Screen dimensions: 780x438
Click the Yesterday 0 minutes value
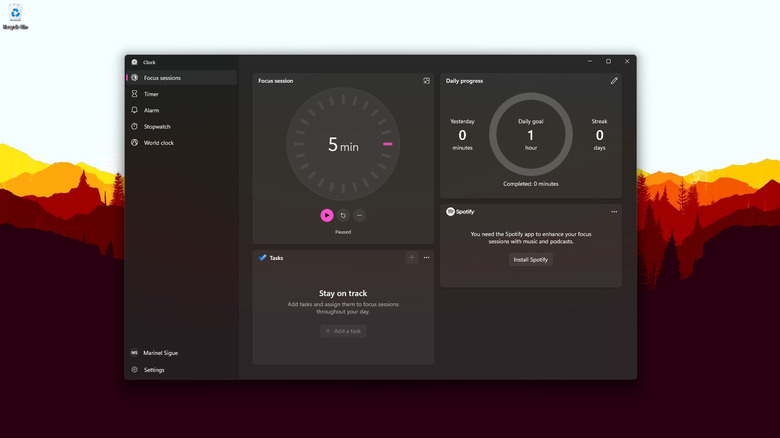462,135
